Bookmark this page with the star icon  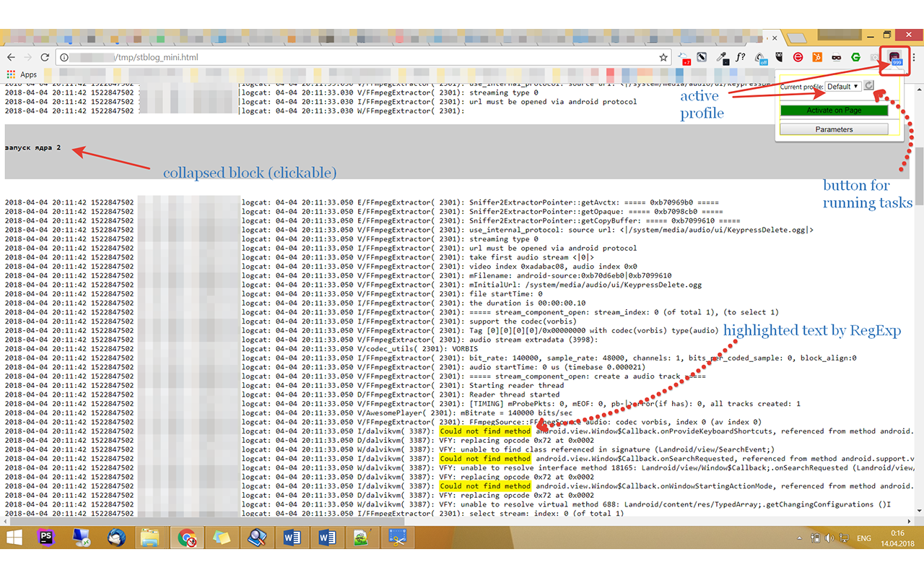coord(663,57)
